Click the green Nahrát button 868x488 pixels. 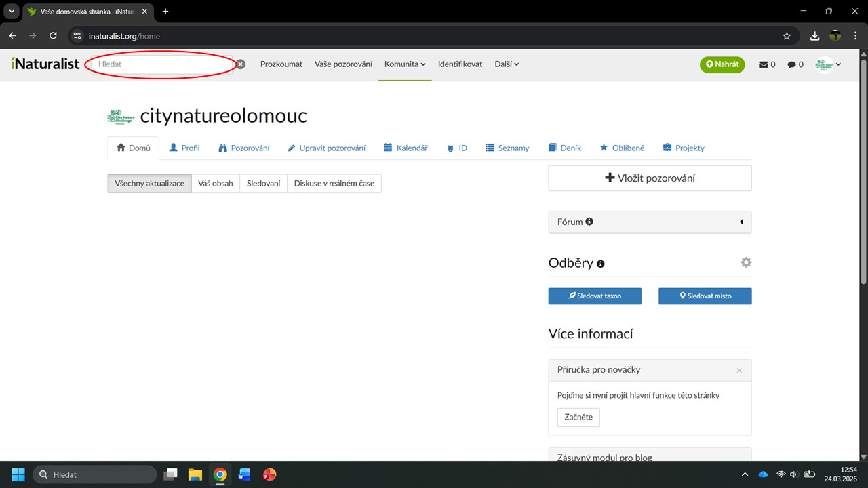tap(722, 64)
